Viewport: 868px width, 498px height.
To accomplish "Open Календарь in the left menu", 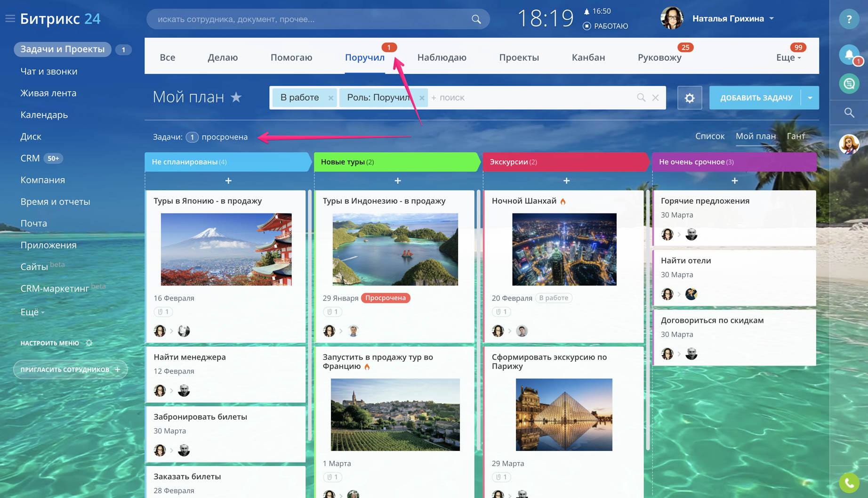I will pos(44,115).
